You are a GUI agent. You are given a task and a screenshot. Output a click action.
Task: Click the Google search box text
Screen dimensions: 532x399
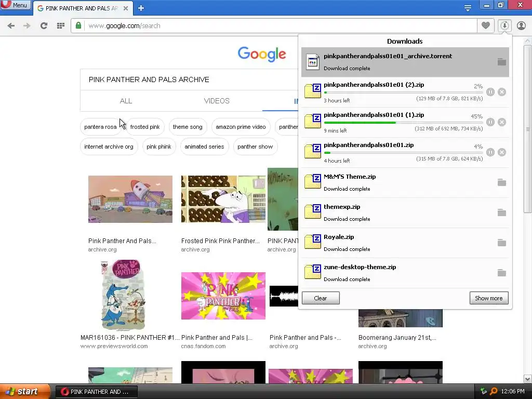149,79
